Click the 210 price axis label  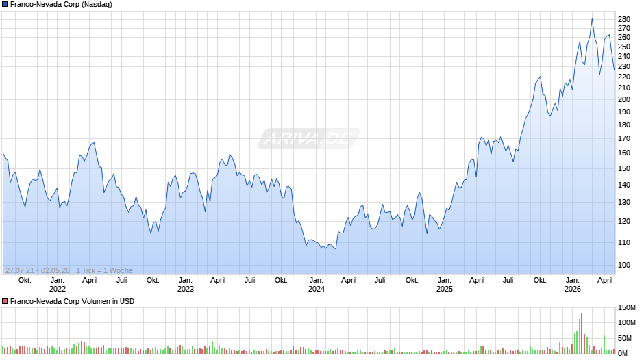pos(624,88)
